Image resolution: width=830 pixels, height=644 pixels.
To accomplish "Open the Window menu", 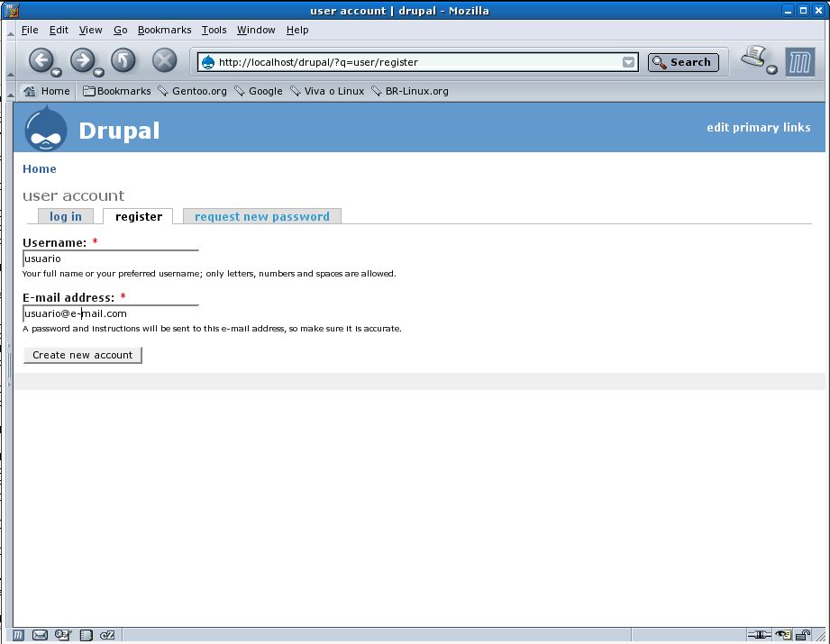I will [256, 30].
